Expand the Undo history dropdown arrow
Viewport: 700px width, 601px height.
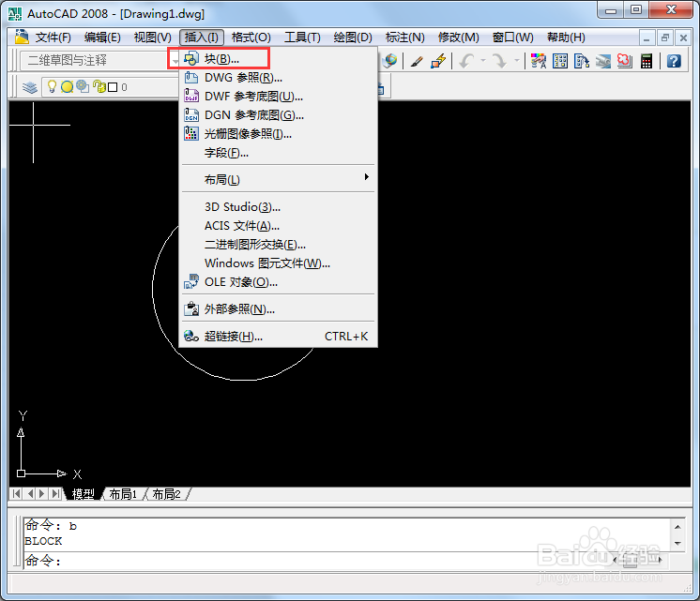(483, 60)
